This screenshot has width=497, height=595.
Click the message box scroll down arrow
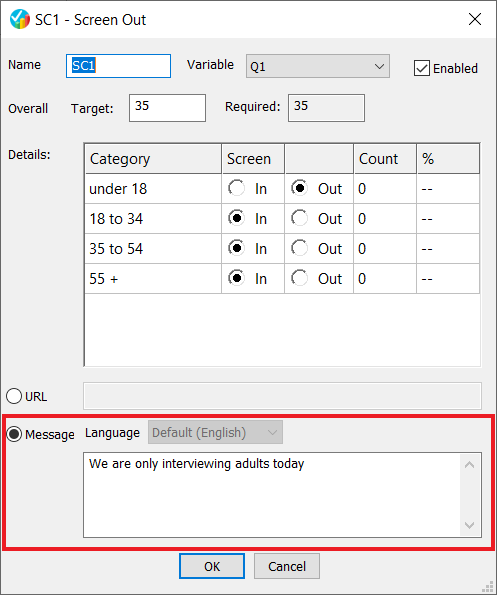(x=470, y=525)
